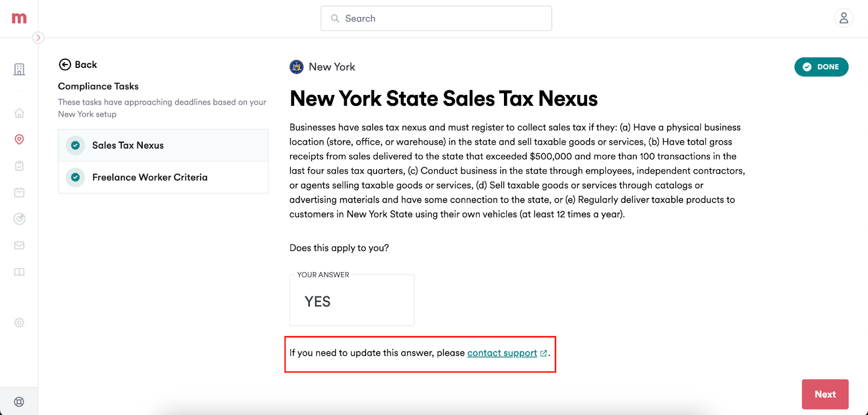Screen dimensions: 868x415
Task: Open the book resources icon in sidebar
Action: pos(19,272)
